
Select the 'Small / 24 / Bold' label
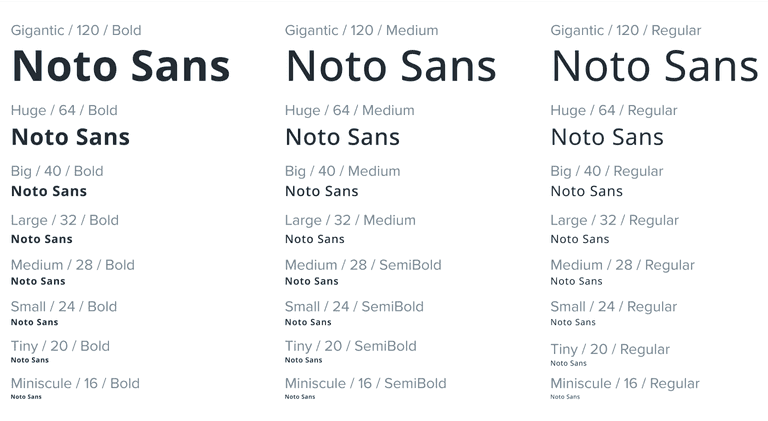[x=64, y=307]
